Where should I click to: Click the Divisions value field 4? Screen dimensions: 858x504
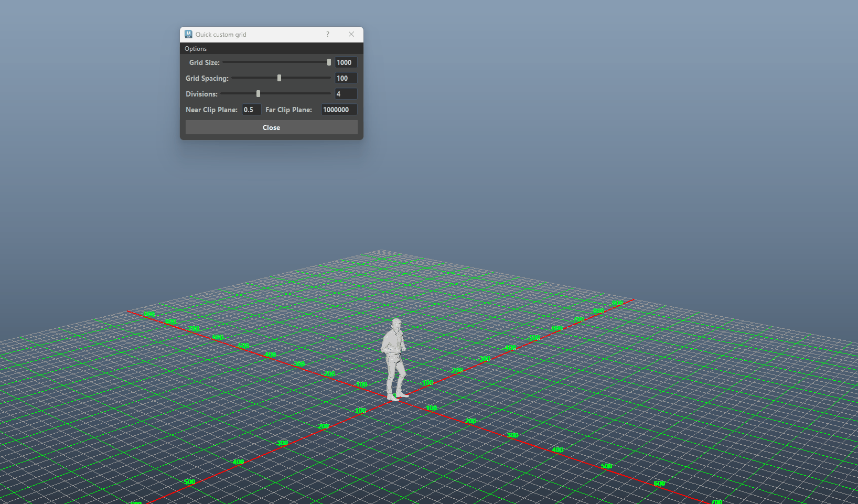click(x=346, y=94)
